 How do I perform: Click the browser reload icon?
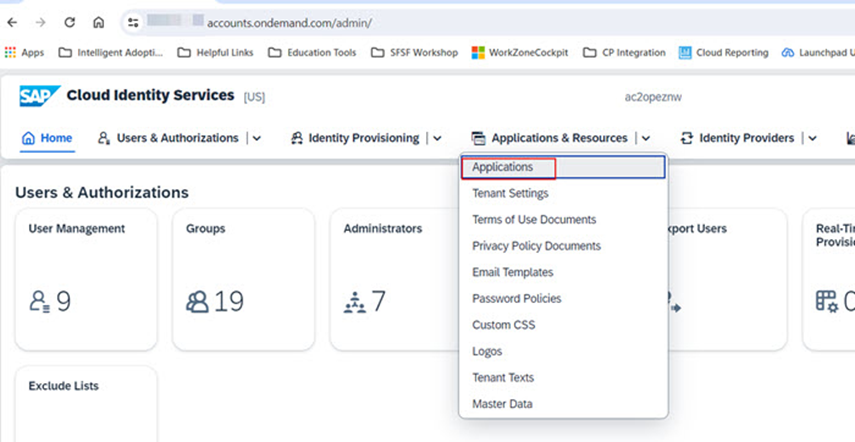coord(69,21)
